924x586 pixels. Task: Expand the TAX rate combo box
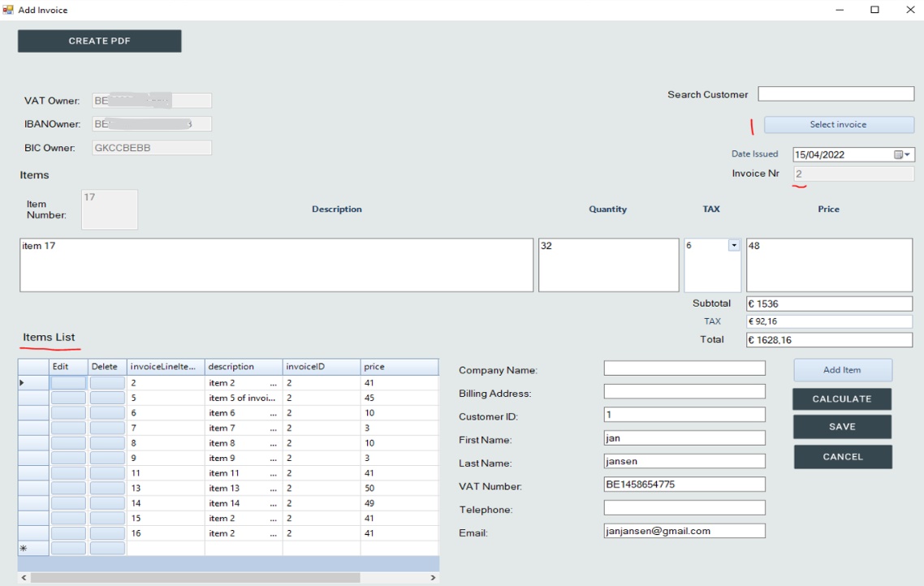(x=734, y=245)
